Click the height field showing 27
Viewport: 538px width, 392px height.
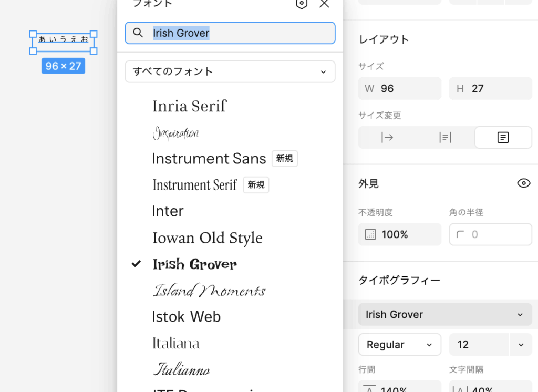(494, 89)
